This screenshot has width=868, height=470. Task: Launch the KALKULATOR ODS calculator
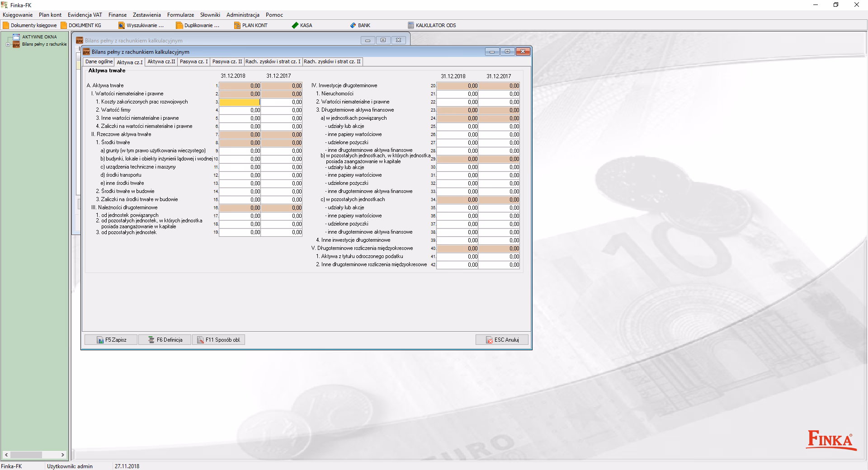pos(432,25)
